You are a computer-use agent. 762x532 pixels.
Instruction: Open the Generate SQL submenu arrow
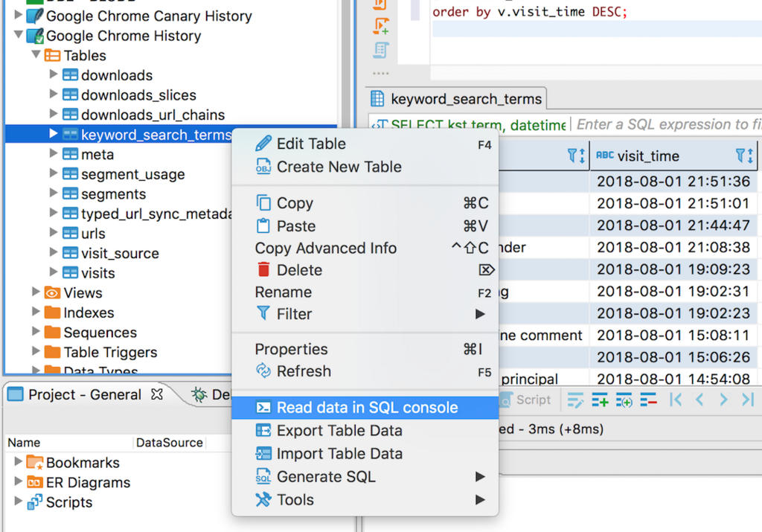pyautogui.click(x=480, y=477)
